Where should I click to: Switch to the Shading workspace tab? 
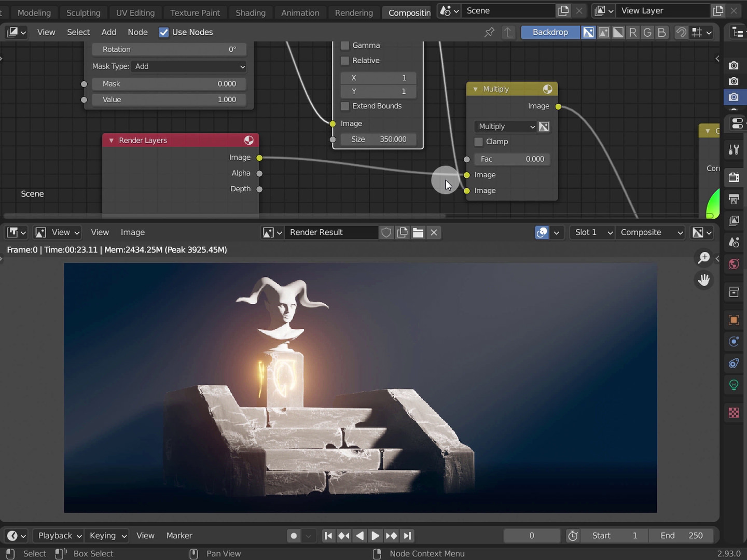(250, 12)
